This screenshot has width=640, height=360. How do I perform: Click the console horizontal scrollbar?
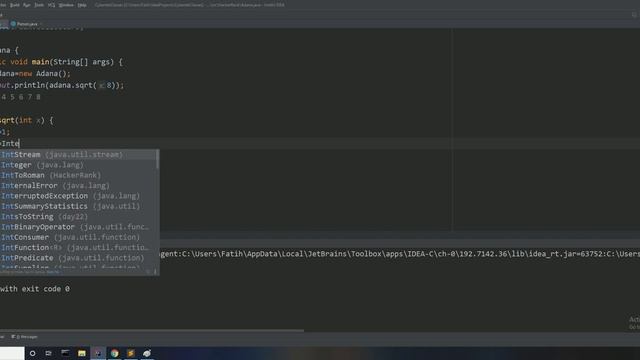152,331
